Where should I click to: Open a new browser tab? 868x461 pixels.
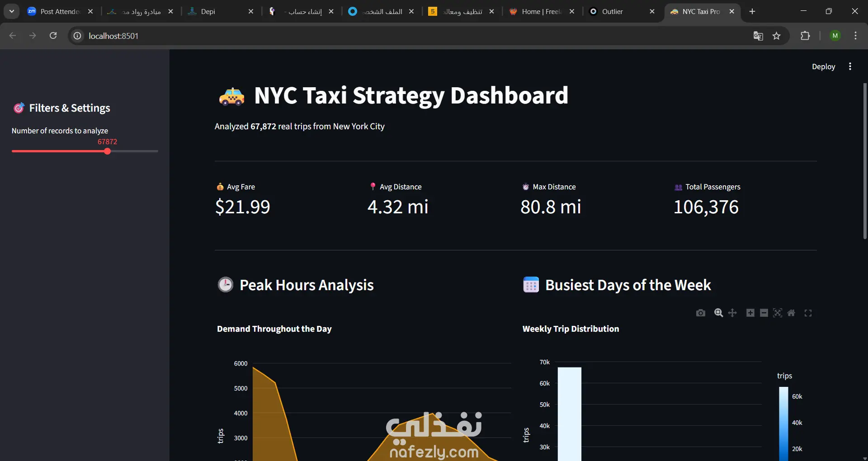(x=752, y=11)
